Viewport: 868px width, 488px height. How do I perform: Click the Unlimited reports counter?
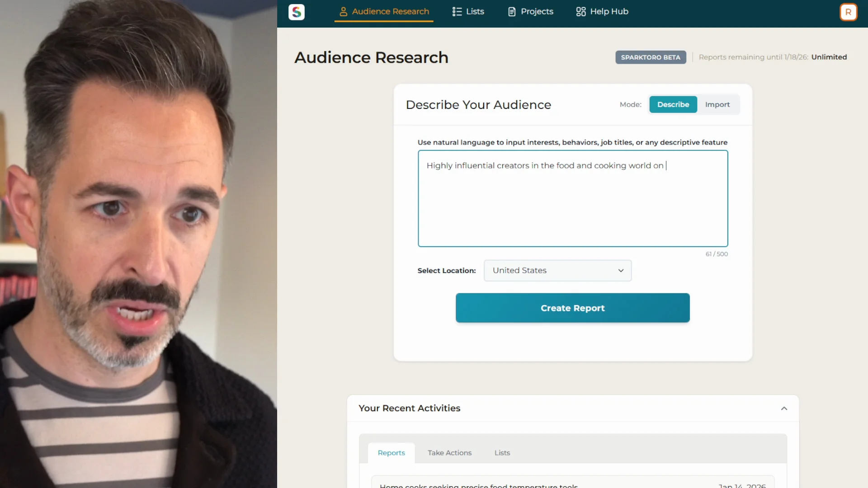tap(829, 57)
